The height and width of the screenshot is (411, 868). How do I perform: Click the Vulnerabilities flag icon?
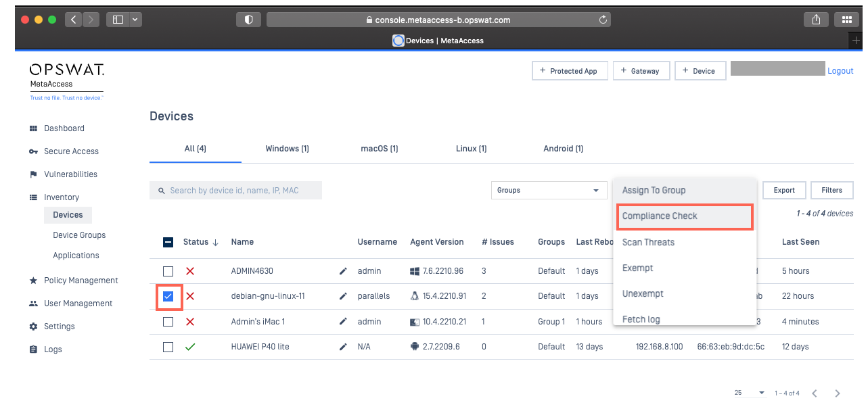tap(33, 174)
